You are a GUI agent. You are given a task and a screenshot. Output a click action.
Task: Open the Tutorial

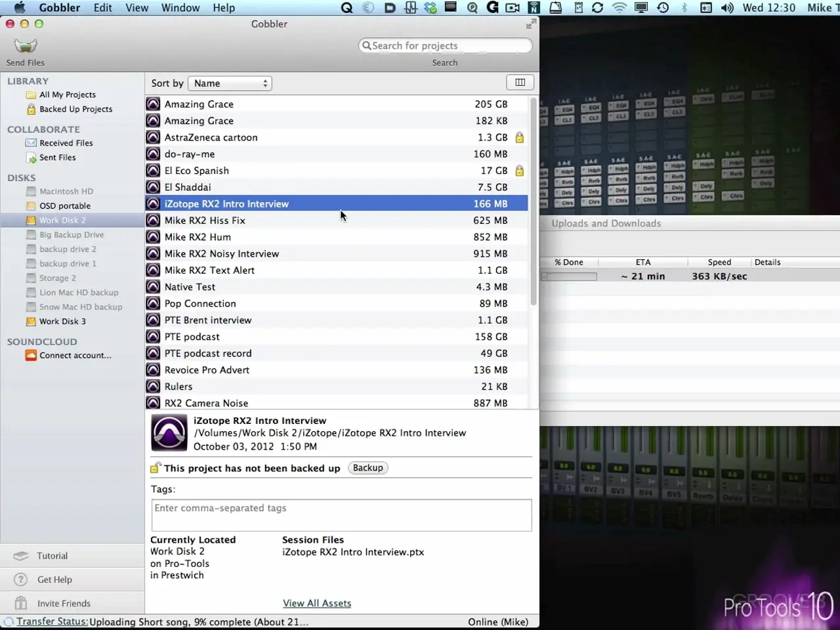(52, 556)
